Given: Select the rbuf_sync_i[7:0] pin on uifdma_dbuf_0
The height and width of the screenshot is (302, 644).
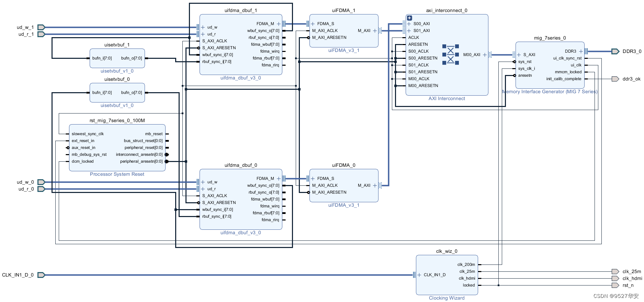Looking at the screenshot, I should point(217,216).
